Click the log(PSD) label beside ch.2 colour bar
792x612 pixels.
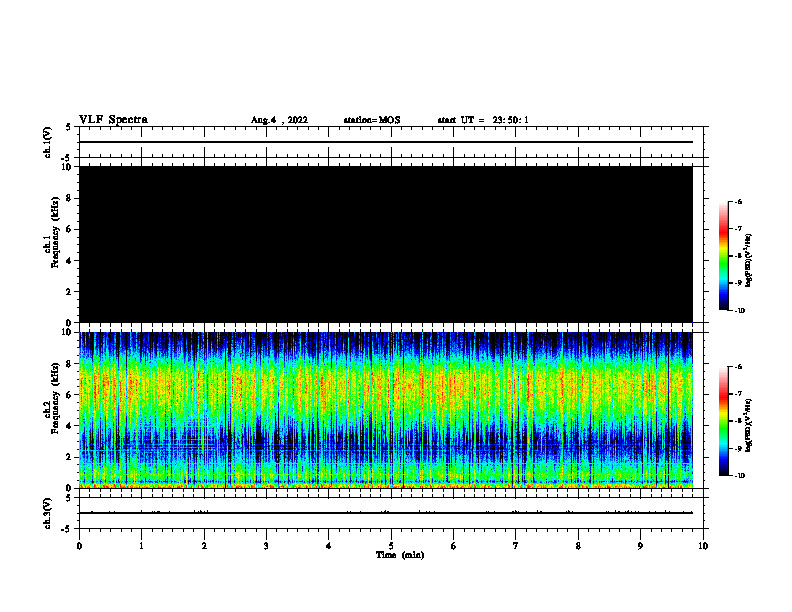click(748, 425)
